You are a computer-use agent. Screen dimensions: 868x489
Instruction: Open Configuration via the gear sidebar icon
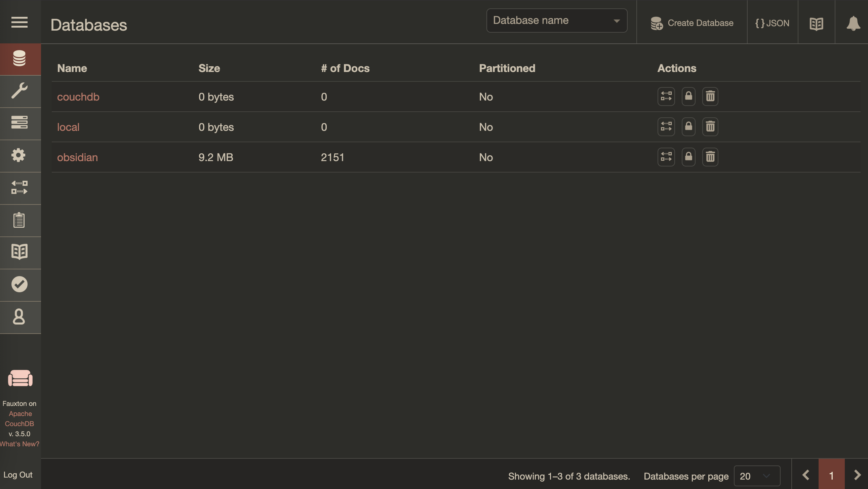click(x=18, y=155)
